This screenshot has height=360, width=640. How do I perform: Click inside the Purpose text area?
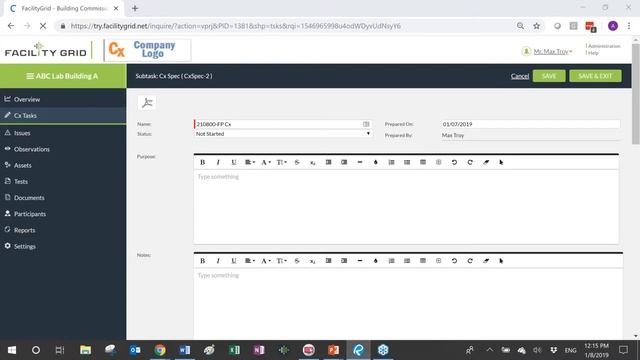click(406, 207)
